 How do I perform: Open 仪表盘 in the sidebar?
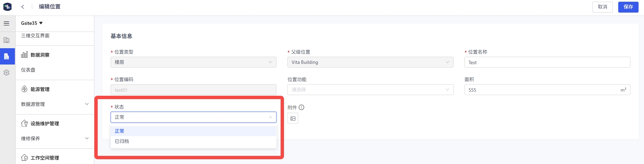tap(28, 70)
